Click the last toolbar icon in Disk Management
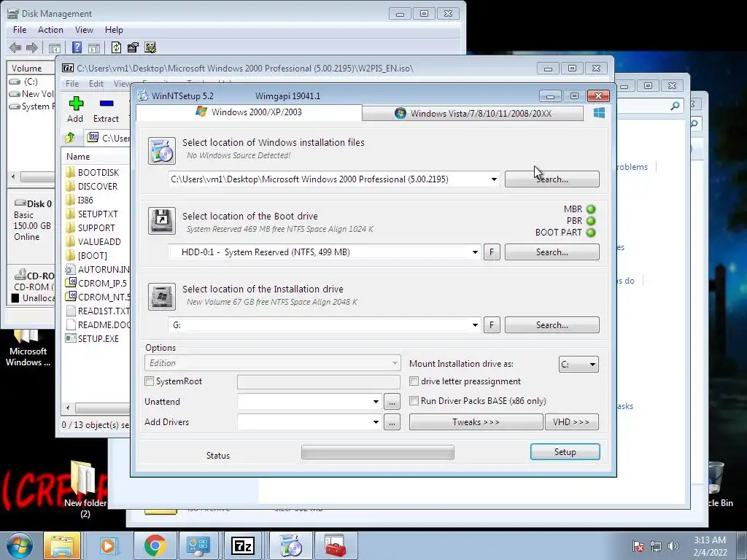The image size is (747, 560). click(150, 47)
